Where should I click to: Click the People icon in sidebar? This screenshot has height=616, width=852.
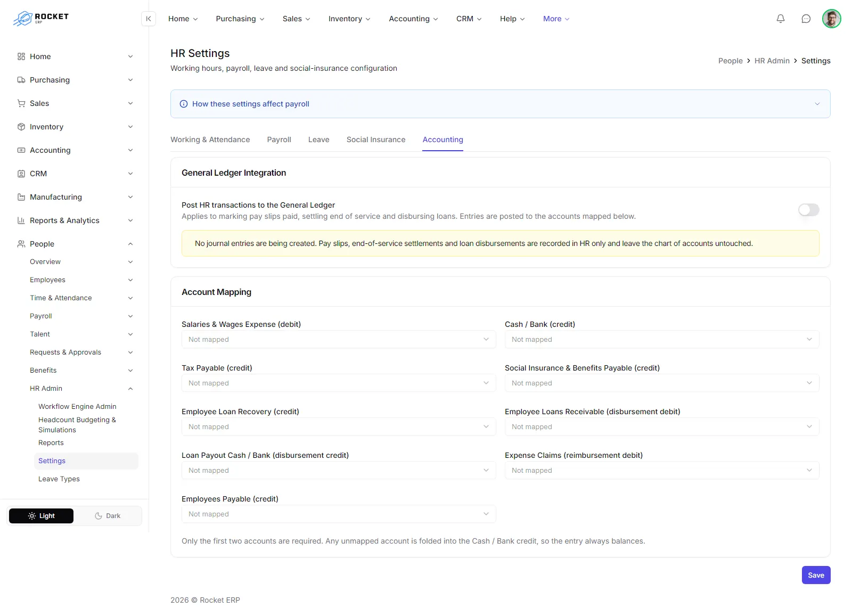click(21, 244)
